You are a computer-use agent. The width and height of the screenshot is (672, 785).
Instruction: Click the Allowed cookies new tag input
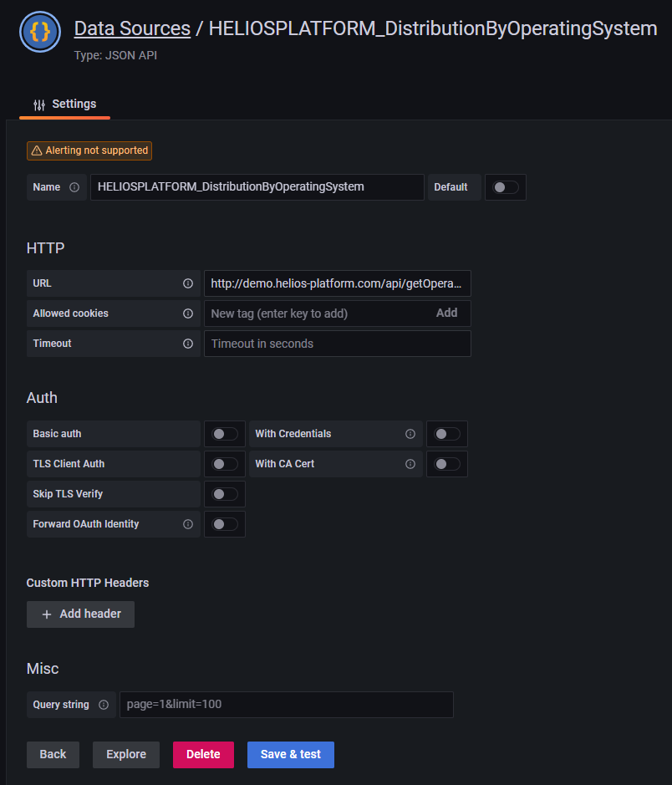click(x=318, y=313)
